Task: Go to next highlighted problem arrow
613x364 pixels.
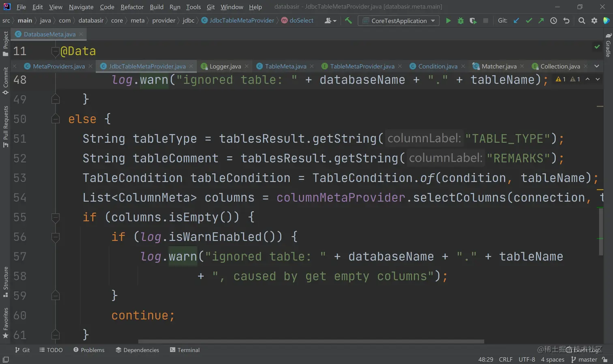Action: (x=598, y=79)
